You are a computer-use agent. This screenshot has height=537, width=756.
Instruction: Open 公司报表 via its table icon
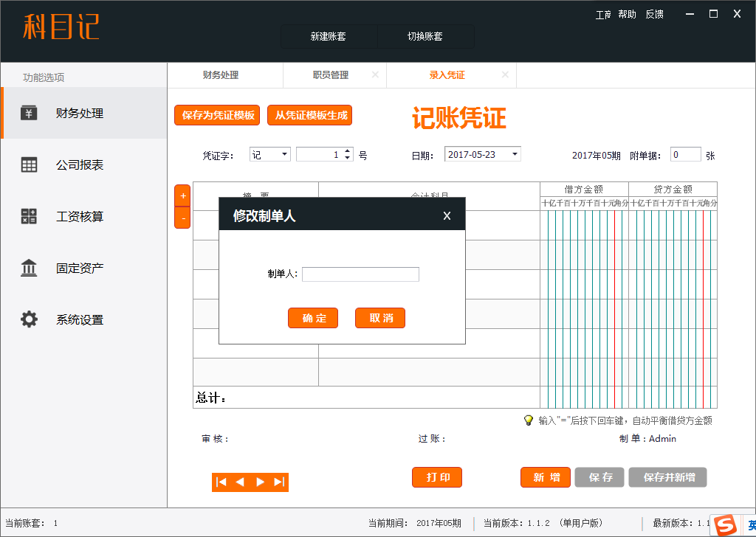point(29,165)
